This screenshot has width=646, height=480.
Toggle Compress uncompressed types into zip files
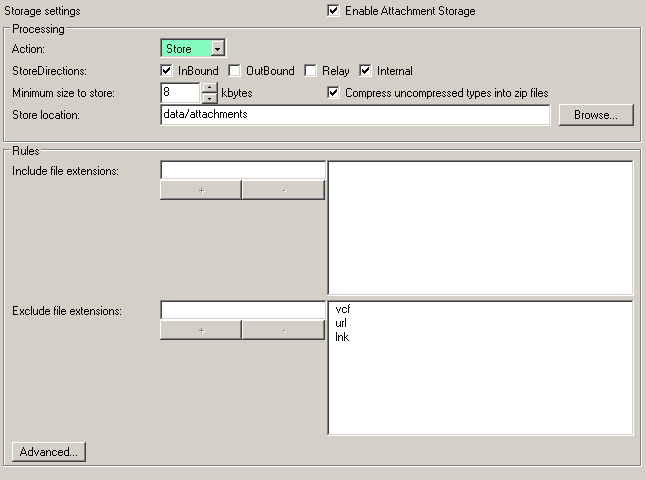point(334,93)
